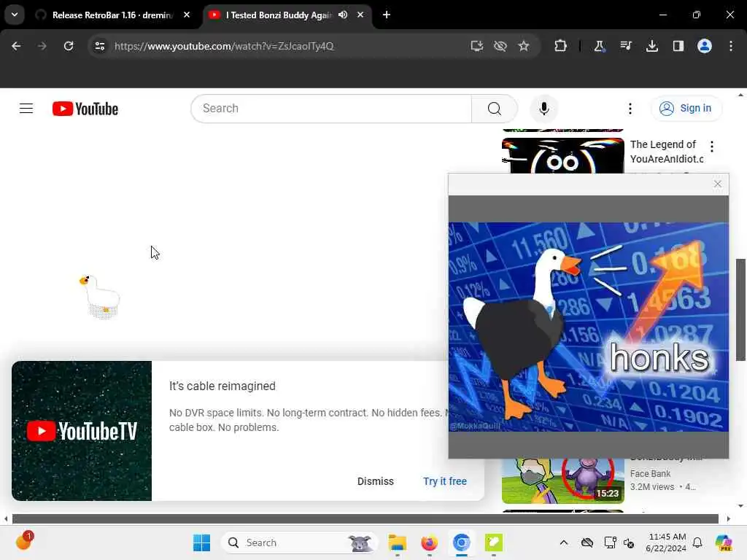The height and width of the screenshot is (560, 747).
Task: Submit search with magnifier button
Action: point(495,109)
